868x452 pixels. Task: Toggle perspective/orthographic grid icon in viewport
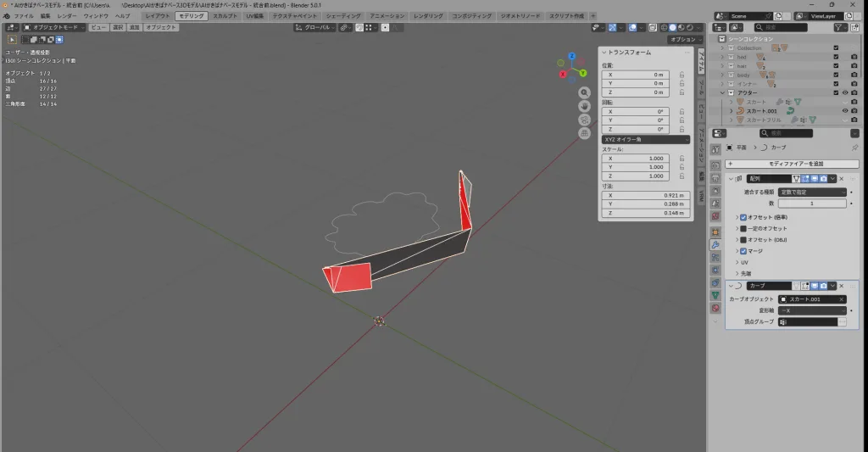click(x=585, y=133)
